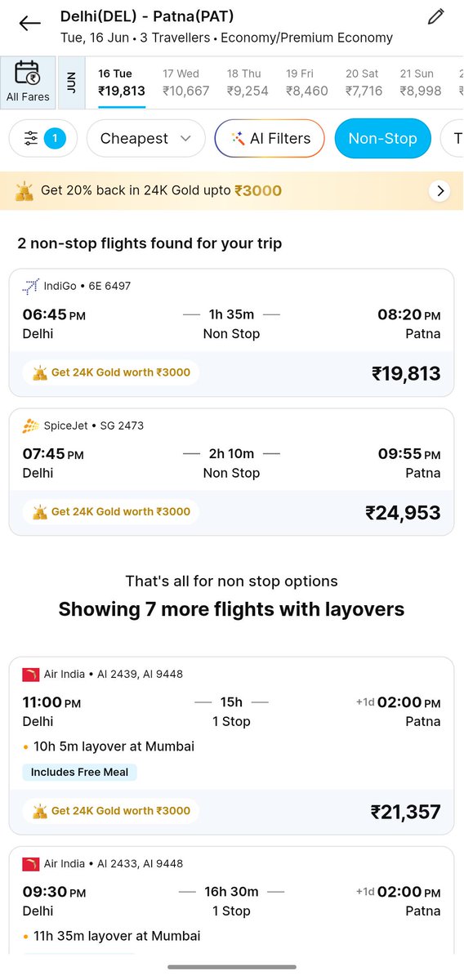This screenshot has height=980, width=464.
Task: Toggle the Non-Stop filter chip off
Action: (x=382, y=139)
